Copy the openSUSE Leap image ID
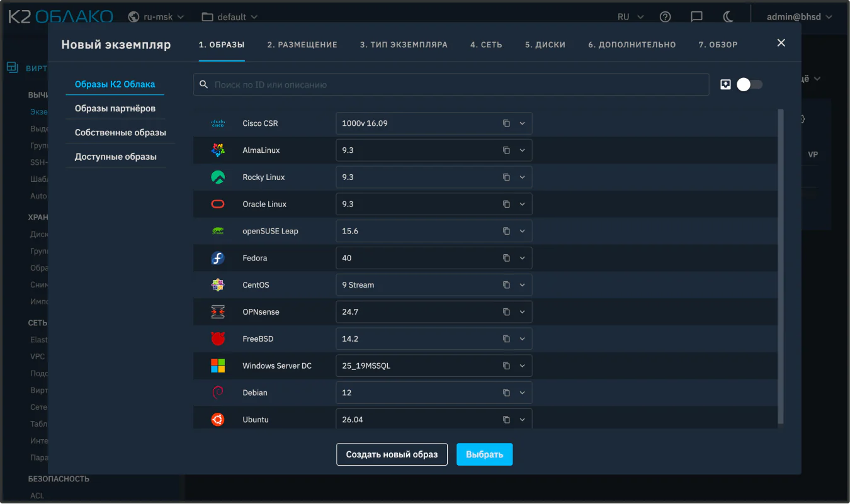Viewport: 850px width, 504px height. click(x=506, y=232)
